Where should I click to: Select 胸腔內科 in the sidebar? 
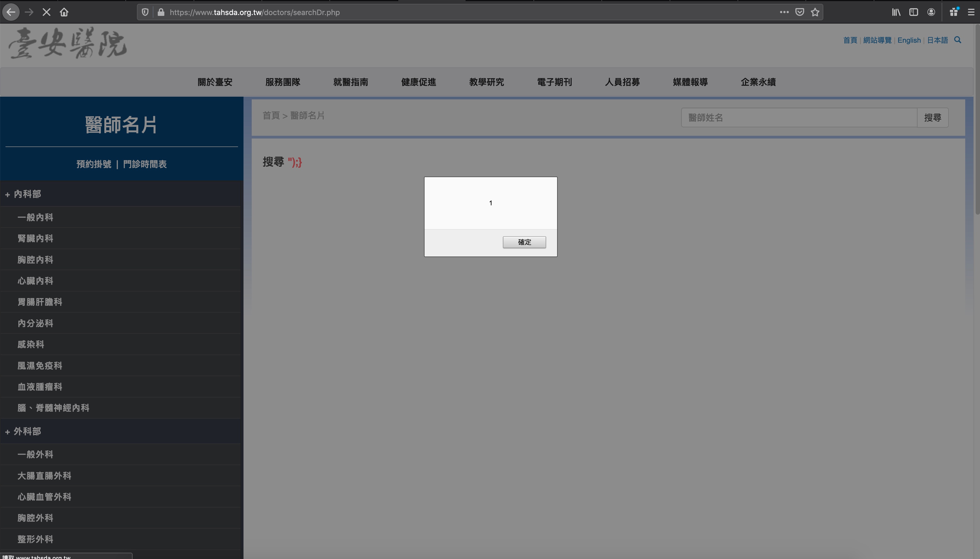click(35, 260)
